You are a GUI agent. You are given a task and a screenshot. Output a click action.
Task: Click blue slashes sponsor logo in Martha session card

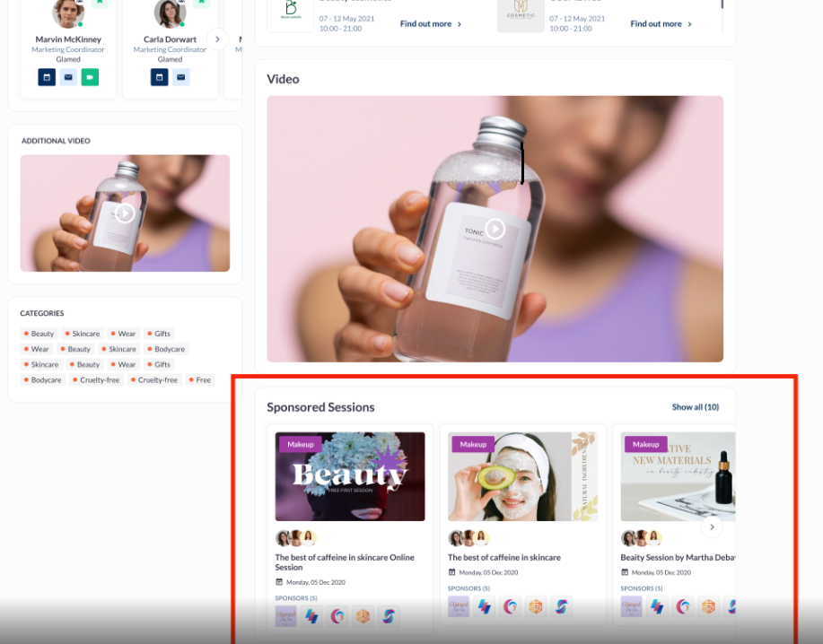coord(657,606)
